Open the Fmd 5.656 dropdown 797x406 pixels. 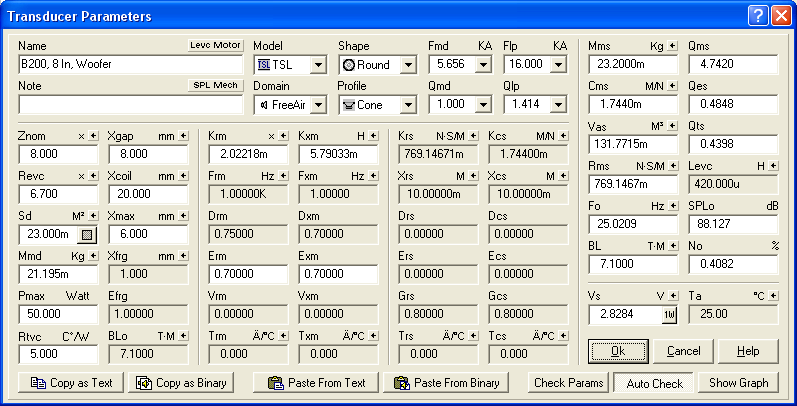[x=483, y=65]
